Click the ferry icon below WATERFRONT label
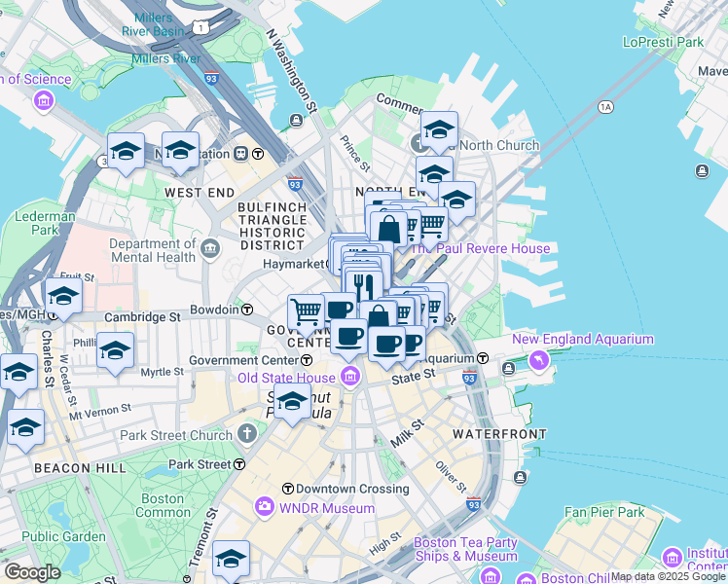Image resolution: width=728 pixels, height=584 pixels. [520, 477]
